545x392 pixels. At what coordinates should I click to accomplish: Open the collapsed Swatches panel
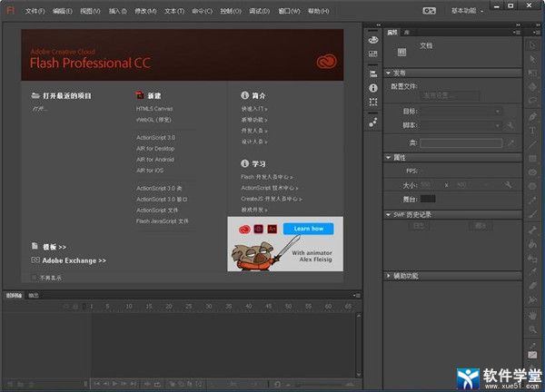coord(373,54)
